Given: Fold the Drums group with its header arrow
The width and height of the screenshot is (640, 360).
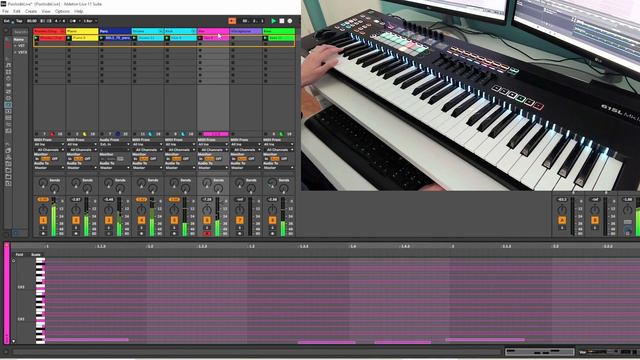Looking at the screenshot, I should coord(160,31).
